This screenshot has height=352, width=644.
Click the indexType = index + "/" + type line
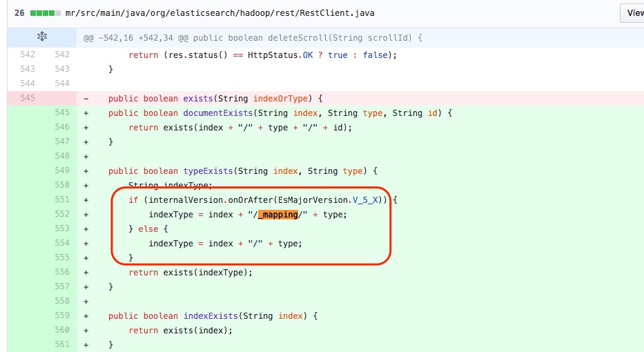pyautogui.click(x=225, y=244)
